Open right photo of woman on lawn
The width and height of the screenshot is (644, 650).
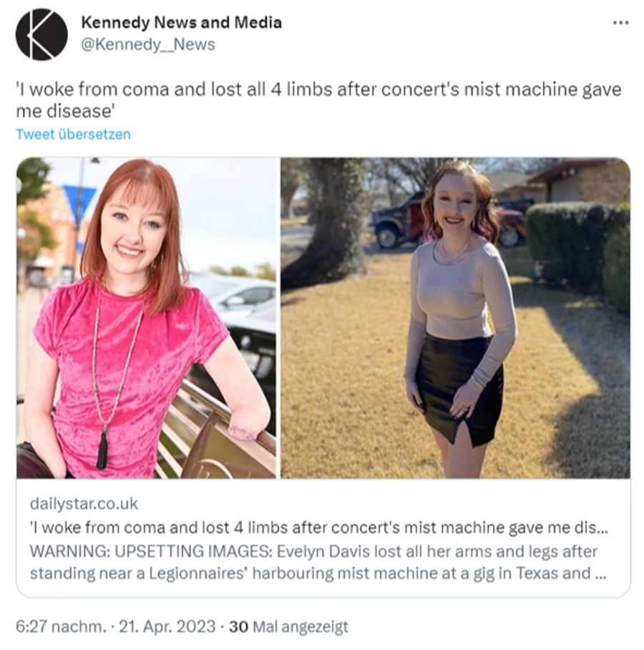455,318
